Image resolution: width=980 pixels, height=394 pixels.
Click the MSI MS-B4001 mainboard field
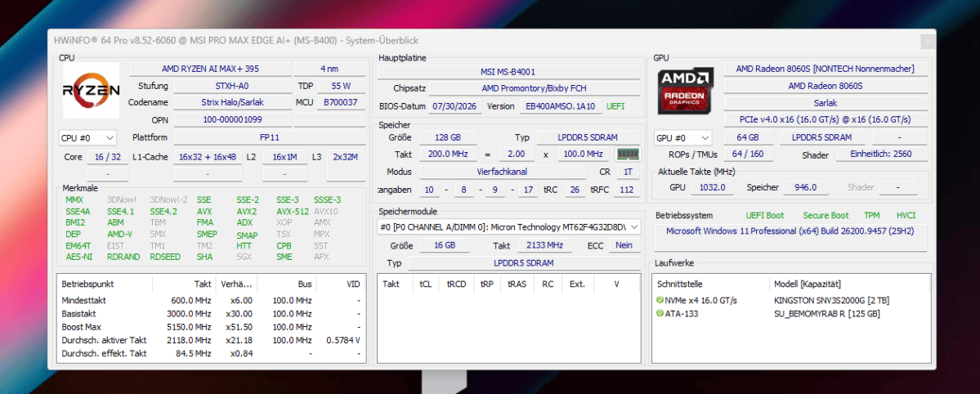pos(508,72)
